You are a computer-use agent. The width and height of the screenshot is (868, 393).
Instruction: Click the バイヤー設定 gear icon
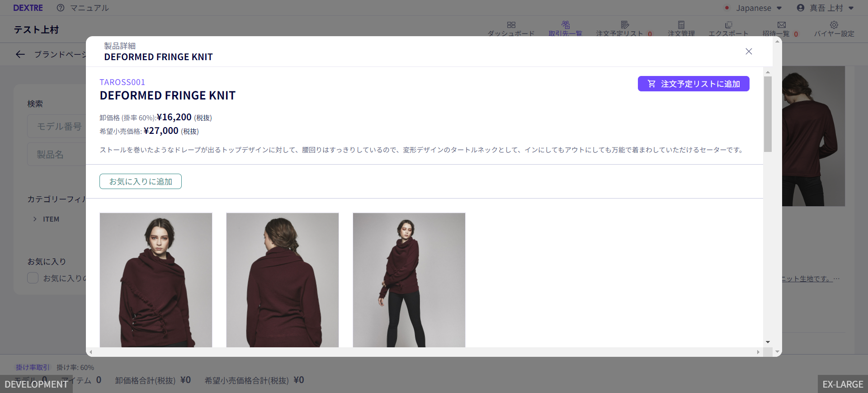pyautogui.click(x=834, y=25)
